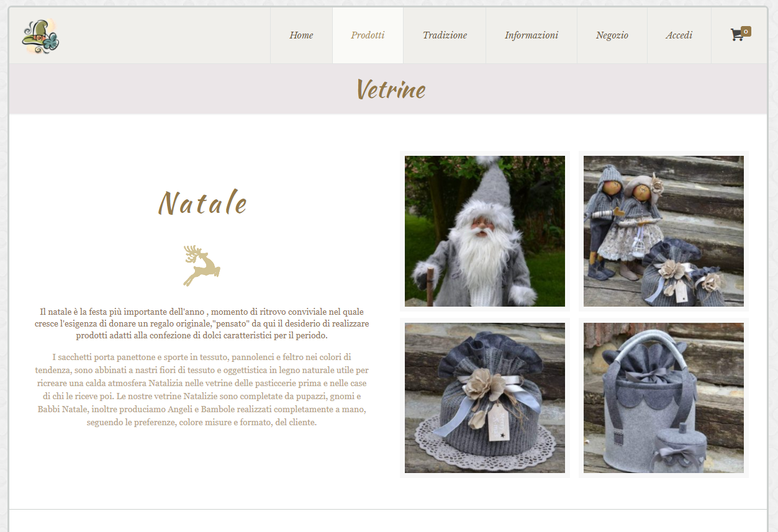
Task: Click the leaping reindeer icon under Natale
Action: click(x=201, y=266)
